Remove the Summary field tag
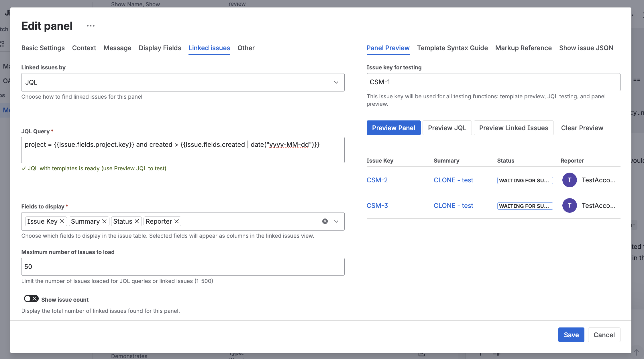The image size is (644, 359). coord(104,221)
